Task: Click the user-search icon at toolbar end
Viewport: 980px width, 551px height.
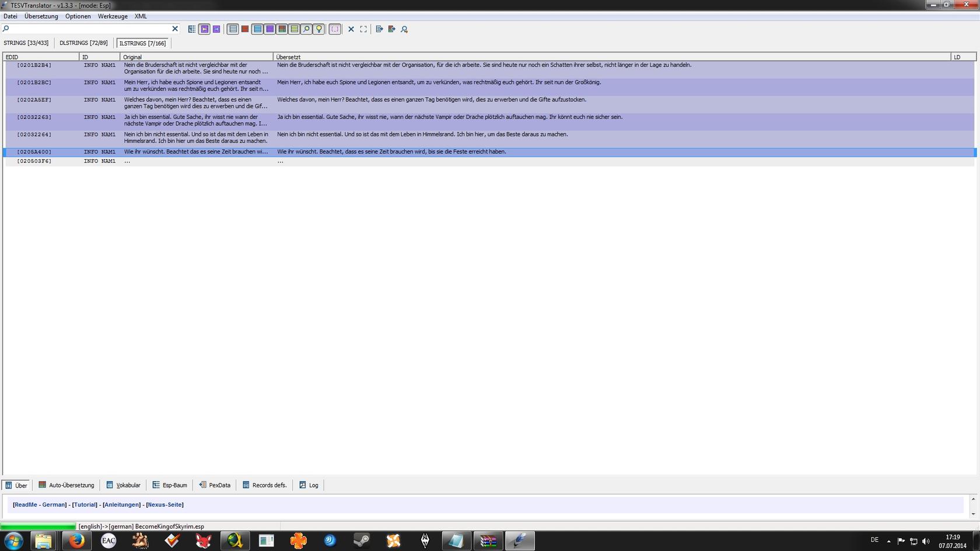Action: click(404, 29)
